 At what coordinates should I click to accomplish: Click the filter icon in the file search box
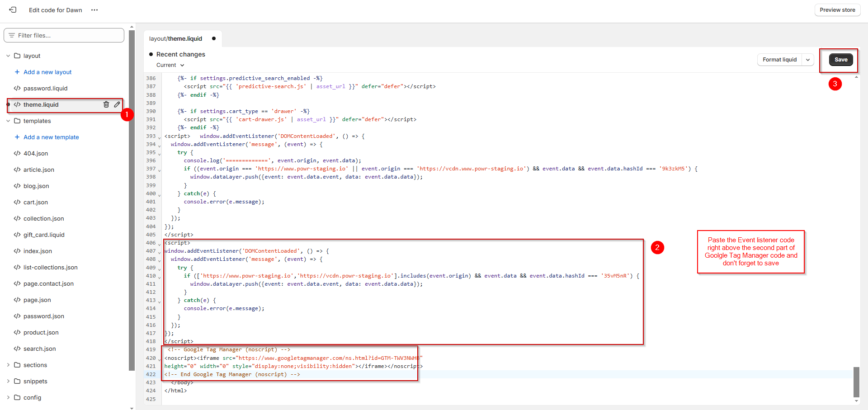pos(12,35)
